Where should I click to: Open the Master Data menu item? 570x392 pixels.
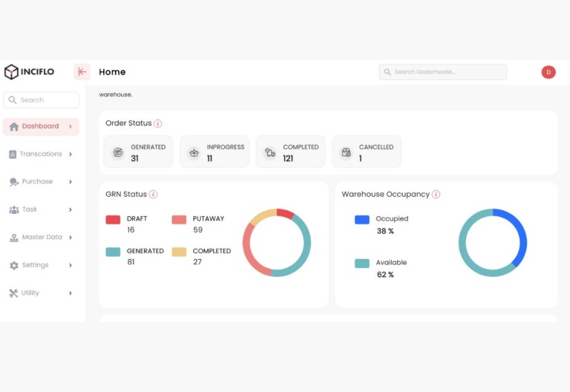pos(41,238)
